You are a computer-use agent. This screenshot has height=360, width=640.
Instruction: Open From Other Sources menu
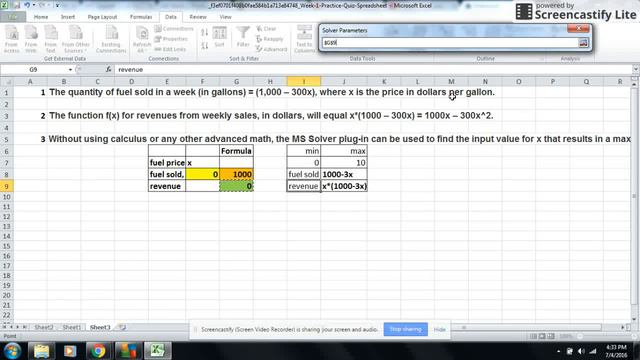tap(76, 40)
